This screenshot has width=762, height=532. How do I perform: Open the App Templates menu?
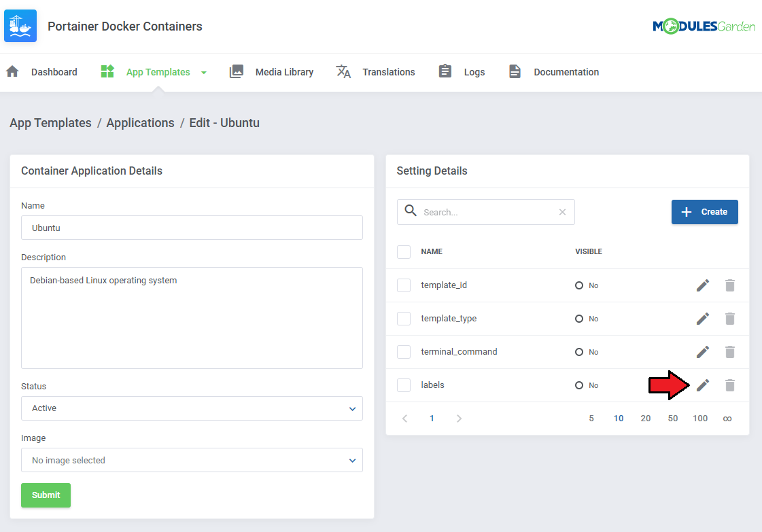tap(158, 72)
